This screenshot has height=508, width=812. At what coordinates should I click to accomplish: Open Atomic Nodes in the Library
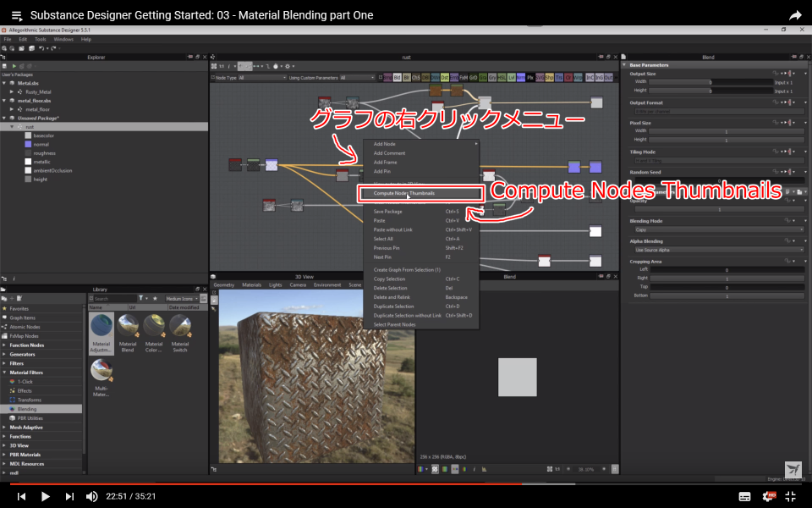[x=25, y=327]
